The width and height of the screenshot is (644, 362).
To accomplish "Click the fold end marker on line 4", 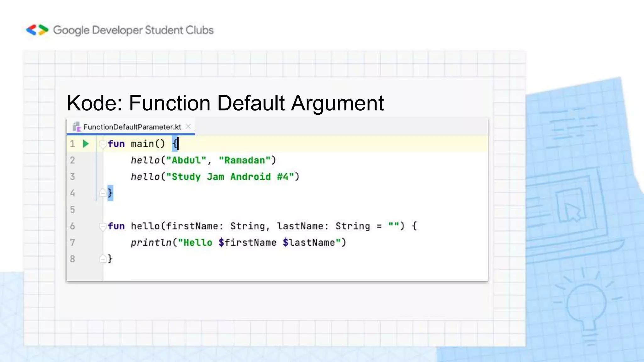I will tap(103, 193).
